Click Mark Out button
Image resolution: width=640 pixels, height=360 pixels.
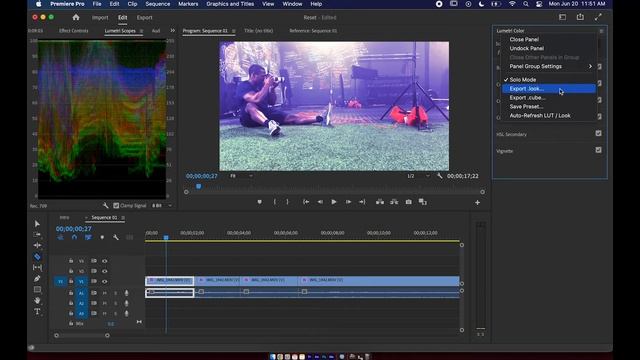tap(287, 202)
